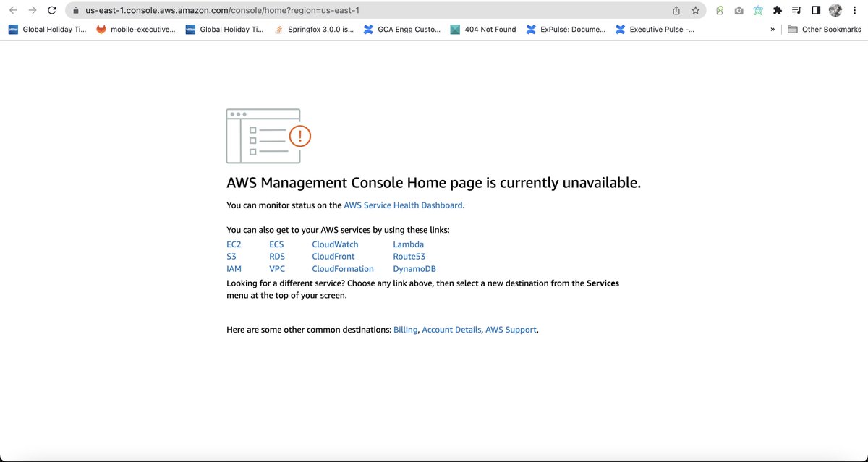Open the media controls playlist icon

(x=796, y=11)
